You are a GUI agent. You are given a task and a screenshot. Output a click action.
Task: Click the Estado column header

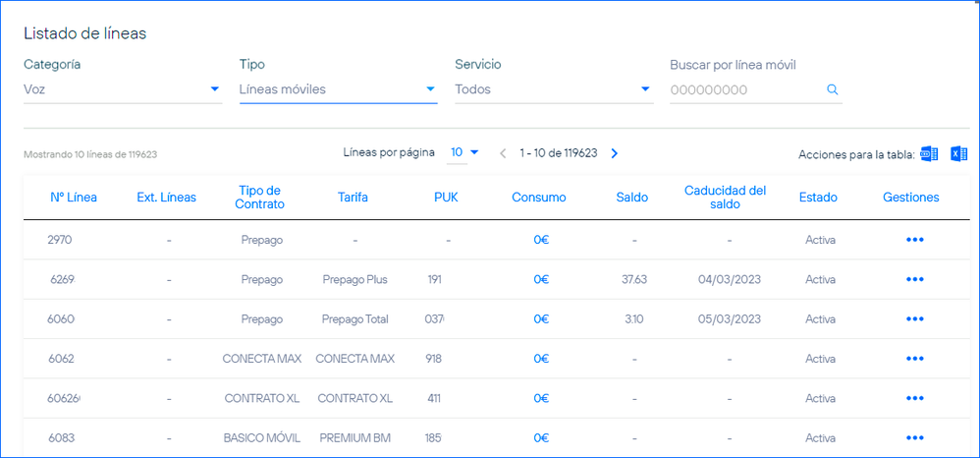[x=818, y=198]
